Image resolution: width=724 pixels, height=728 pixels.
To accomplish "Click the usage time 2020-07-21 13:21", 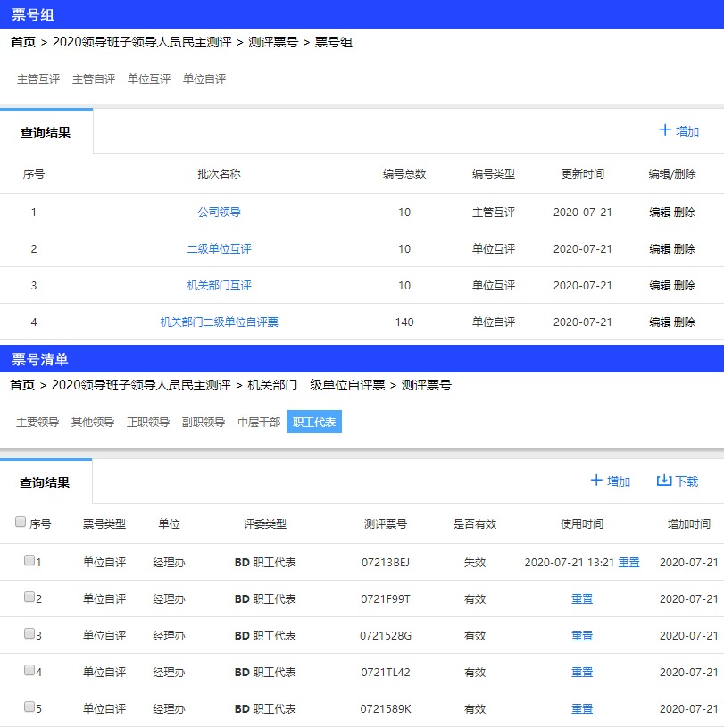I will pyautogui.click(x=570, y=562).
